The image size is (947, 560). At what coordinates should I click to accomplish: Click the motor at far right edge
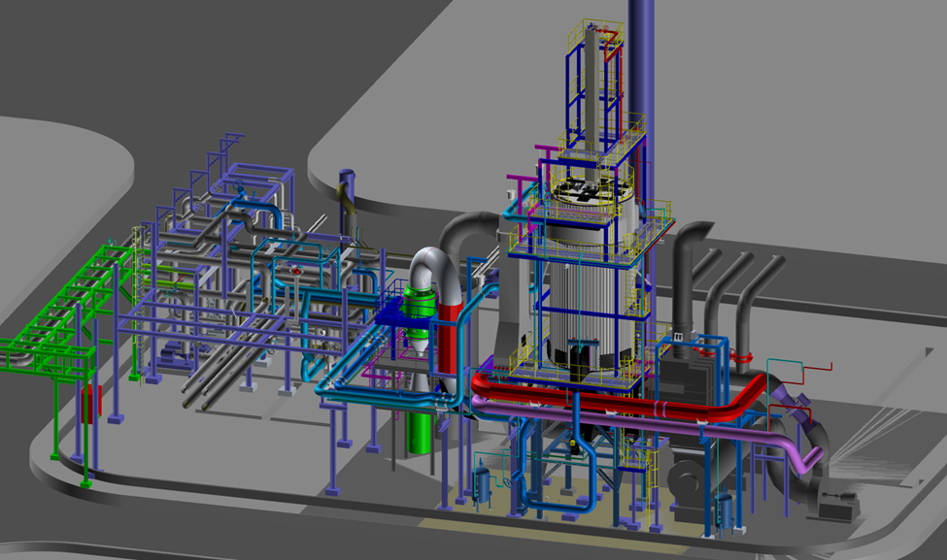(835, 503)
